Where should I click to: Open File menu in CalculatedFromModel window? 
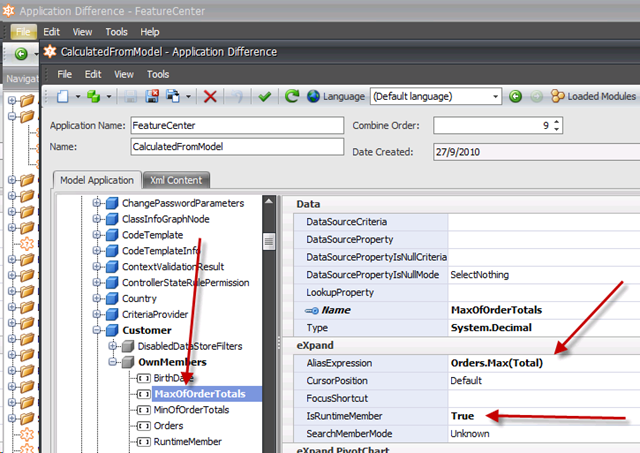pos(64,74)
